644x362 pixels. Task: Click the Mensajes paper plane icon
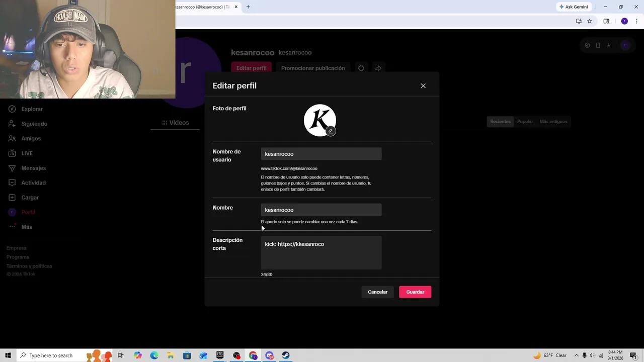pos(12,168)
